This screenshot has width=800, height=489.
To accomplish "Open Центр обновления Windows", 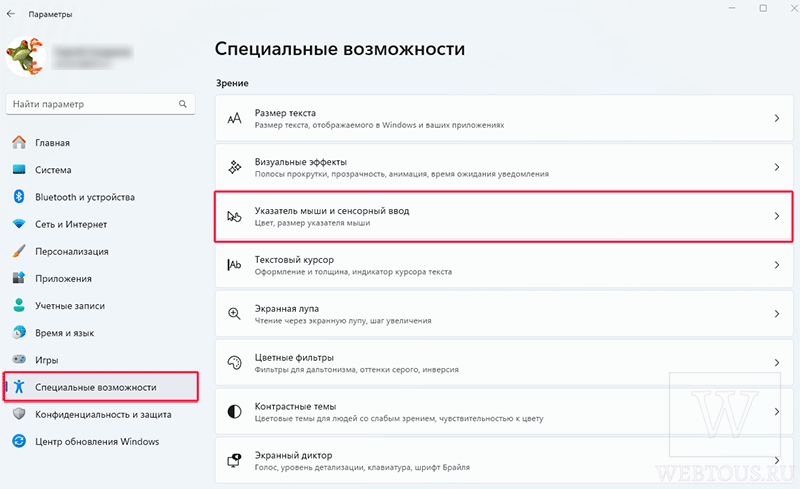I will [x=101, y=441].
